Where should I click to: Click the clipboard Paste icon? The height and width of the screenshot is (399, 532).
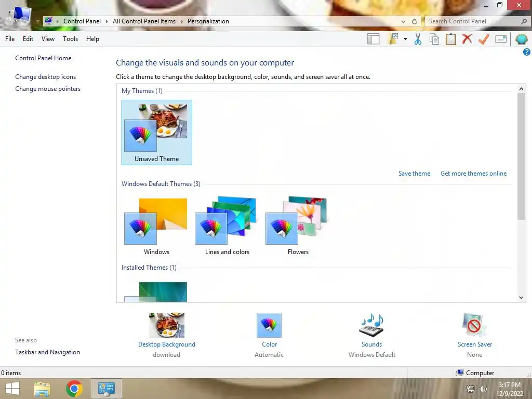coord(451,39)
